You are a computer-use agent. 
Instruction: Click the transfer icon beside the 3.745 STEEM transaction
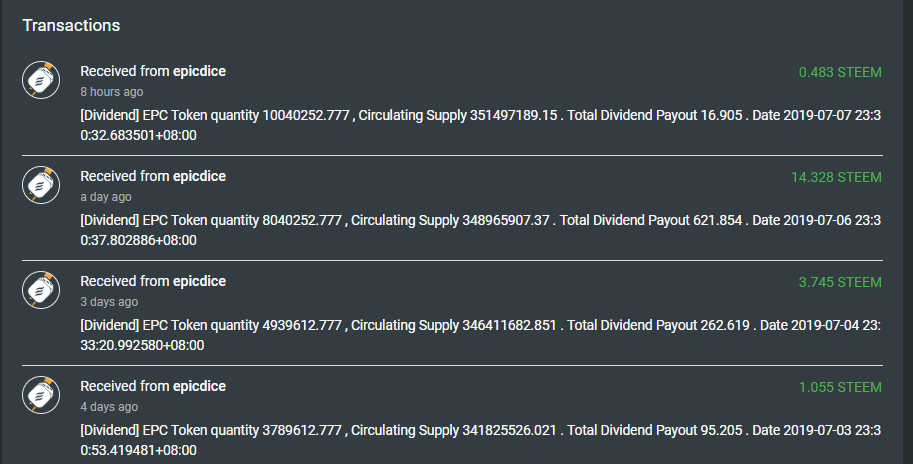(x=39, y=289)
